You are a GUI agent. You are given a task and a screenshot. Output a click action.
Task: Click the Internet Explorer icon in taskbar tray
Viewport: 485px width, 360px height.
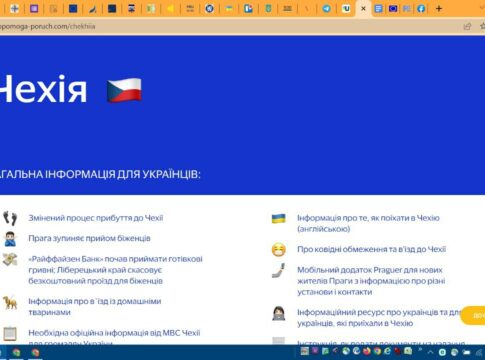[387, 351]
